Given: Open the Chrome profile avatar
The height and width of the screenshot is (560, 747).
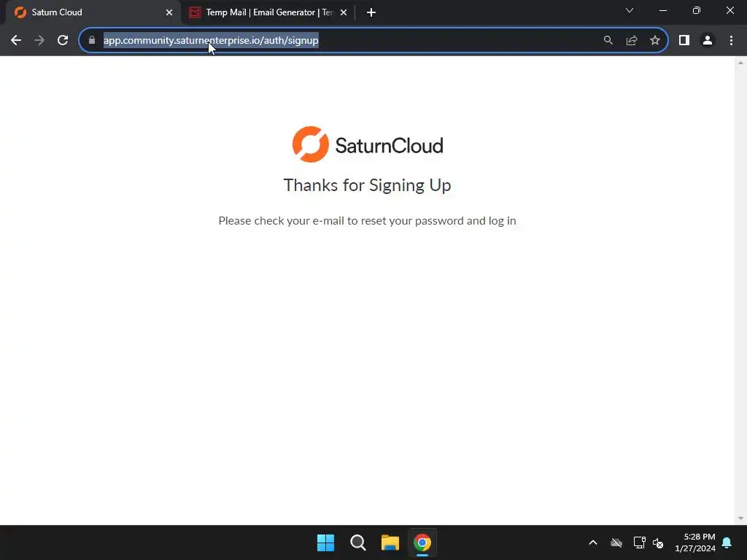Looking at the screenshot, I should (x=708, y=41).
